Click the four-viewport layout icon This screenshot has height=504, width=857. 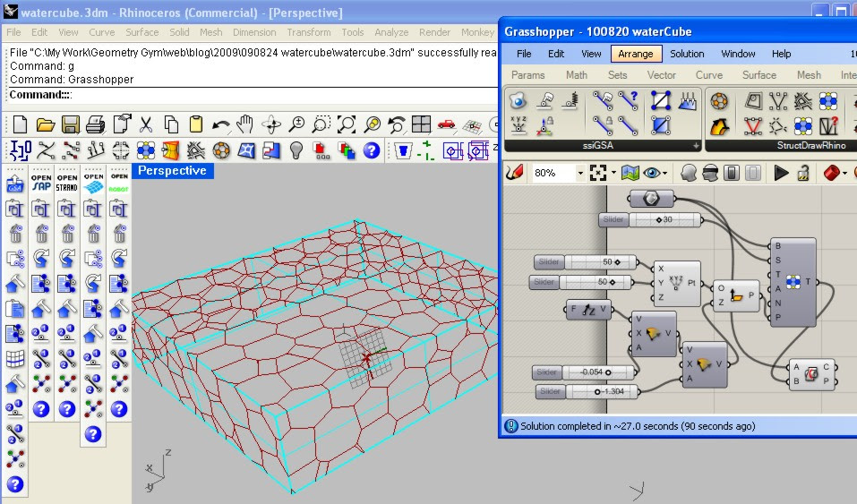click(422, 124)
